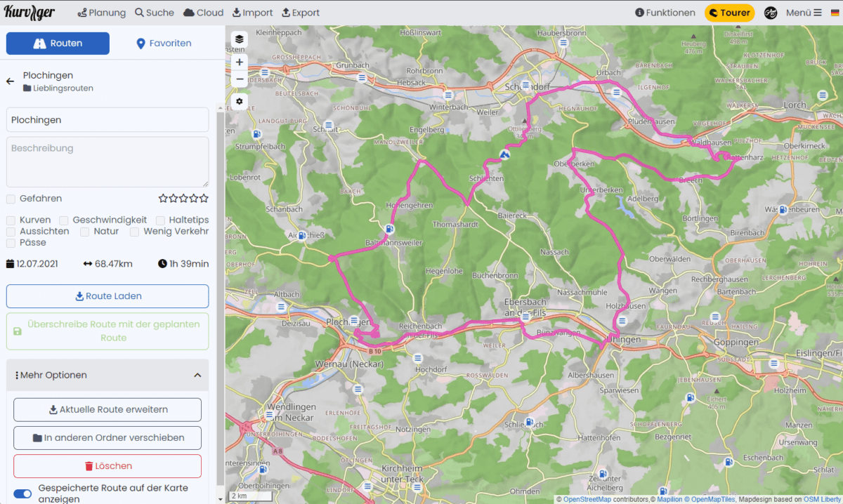Click the fuel station marker at Strümpfelbach
This screenshot has width=843, height=504.
click(258, 134)
